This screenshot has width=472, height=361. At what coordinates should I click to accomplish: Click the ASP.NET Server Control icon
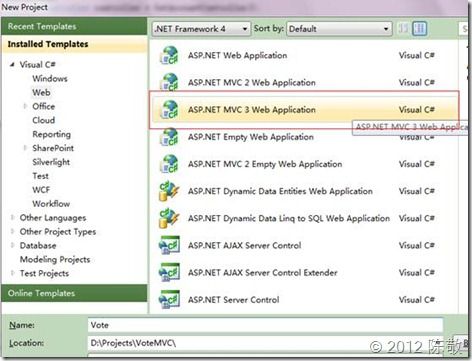click(169, 300)
